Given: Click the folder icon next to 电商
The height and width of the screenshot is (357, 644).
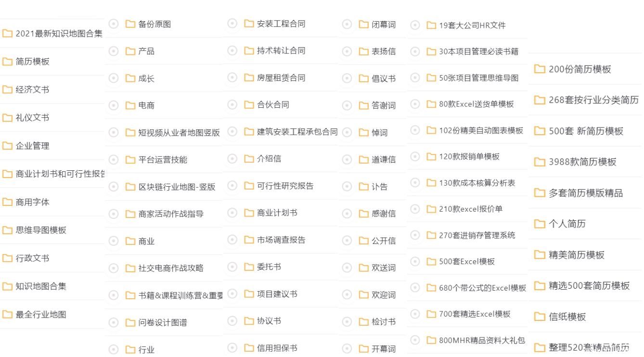Looking at the screenshot, I should tap(130, 105).
